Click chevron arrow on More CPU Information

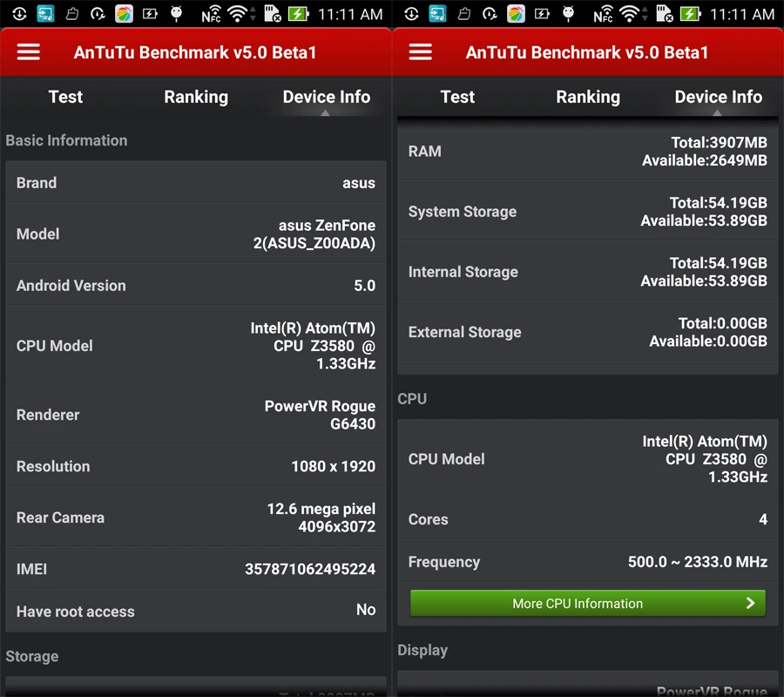tap(750, 603)
